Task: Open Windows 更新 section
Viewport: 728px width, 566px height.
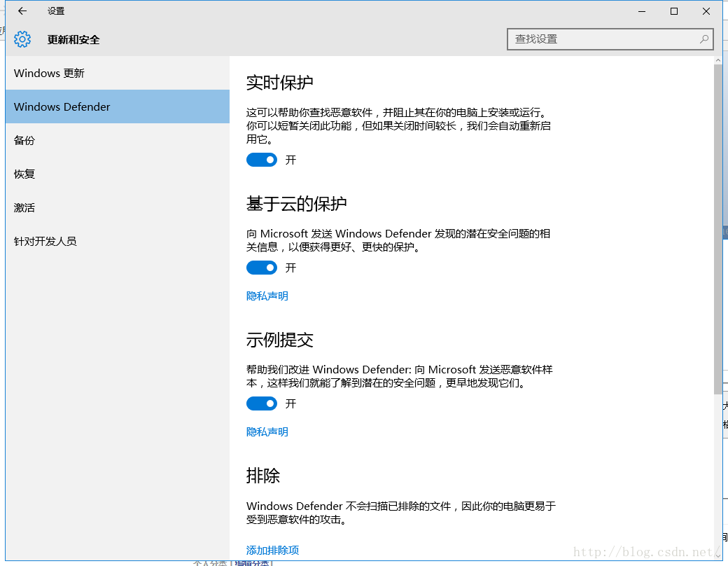Action: 118,73
